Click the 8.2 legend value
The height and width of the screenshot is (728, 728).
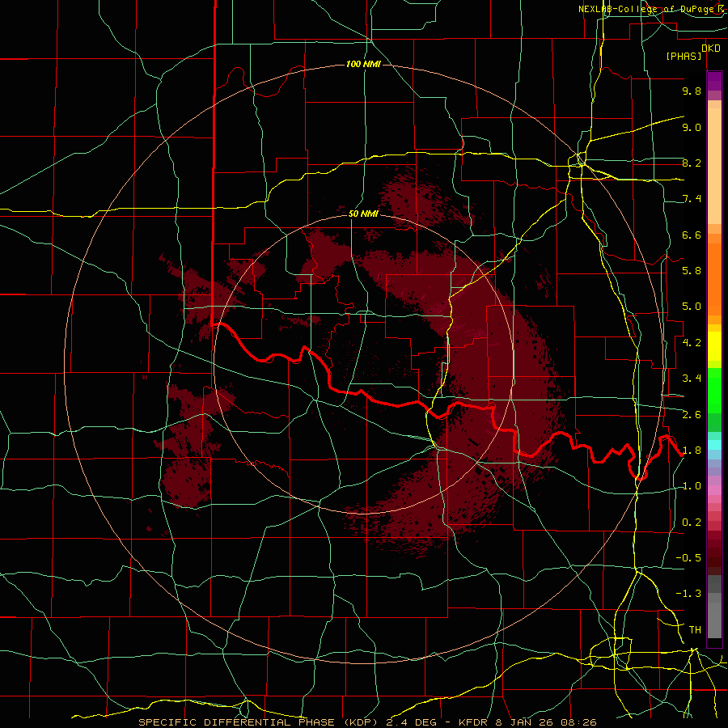[x=692, y=163]
